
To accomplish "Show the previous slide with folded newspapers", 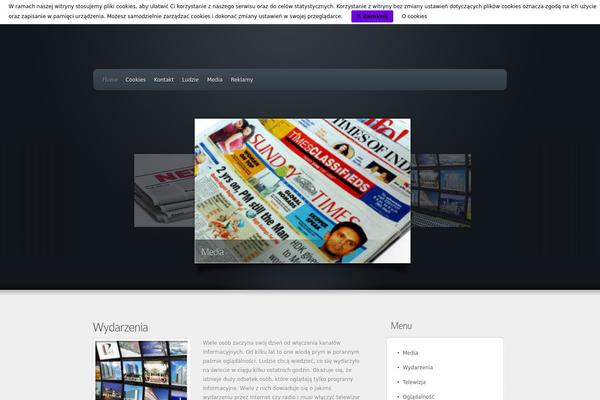I will (164, 190).
